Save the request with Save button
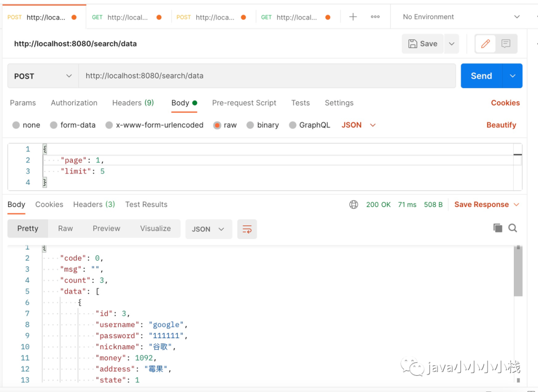The width and height of the screenshot is (538, 392). click(x=423, y=43)
